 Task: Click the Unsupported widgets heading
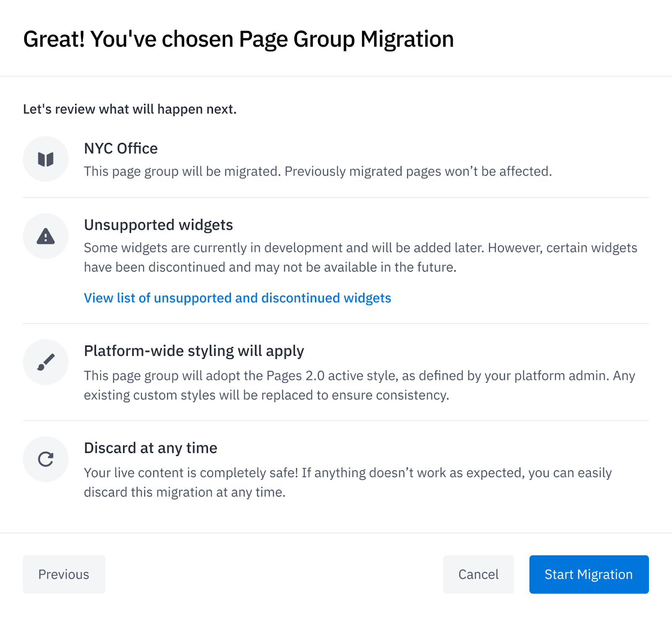(158, 225)
